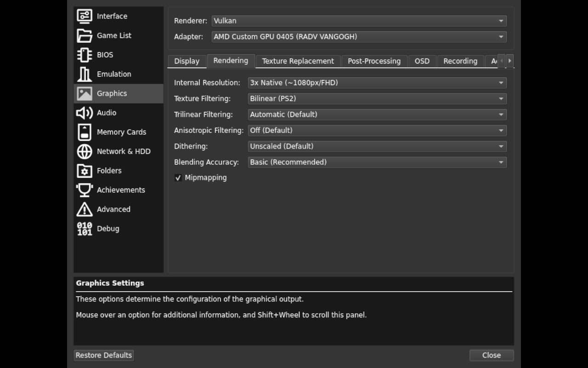Click the Blending Accuracy label text
Screen dimensions: 588x368
[206, 162]
